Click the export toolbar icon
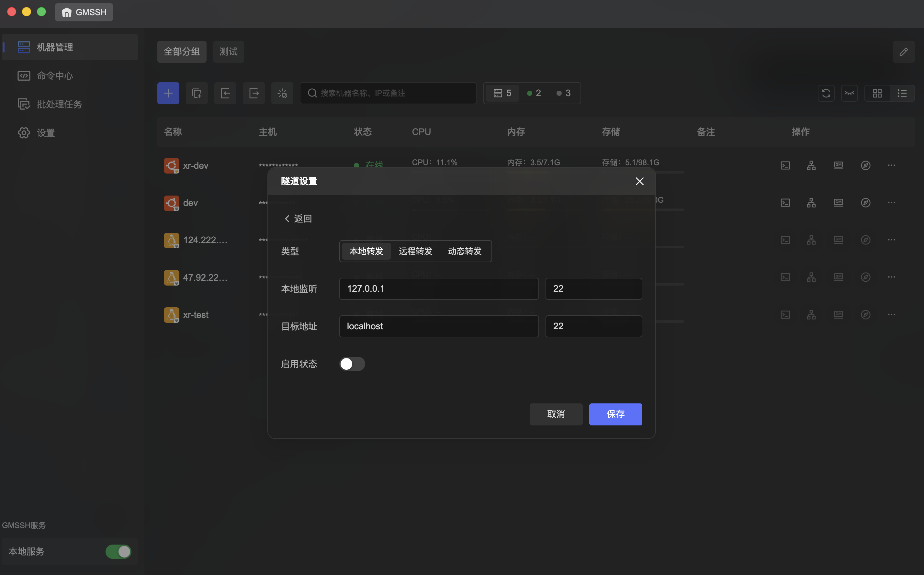The image size is (924, 575). (x=254, y=93)
